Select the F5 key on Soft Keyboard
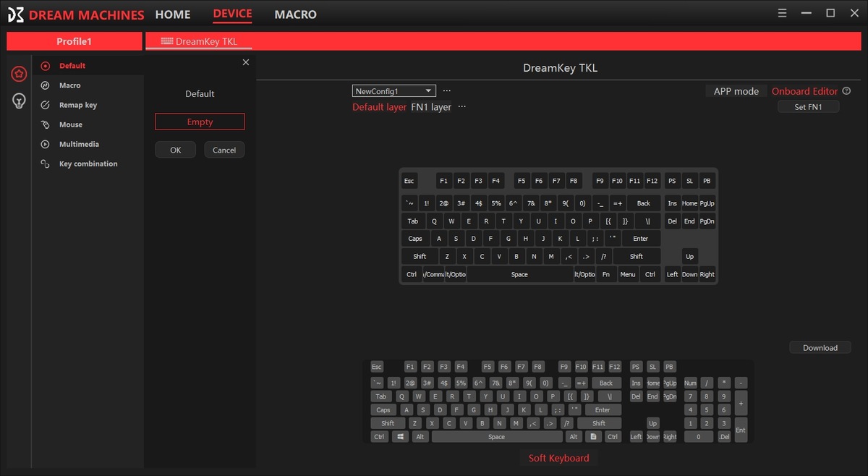The height and width of the screenshot is (476, 868). tap(488, 367)
